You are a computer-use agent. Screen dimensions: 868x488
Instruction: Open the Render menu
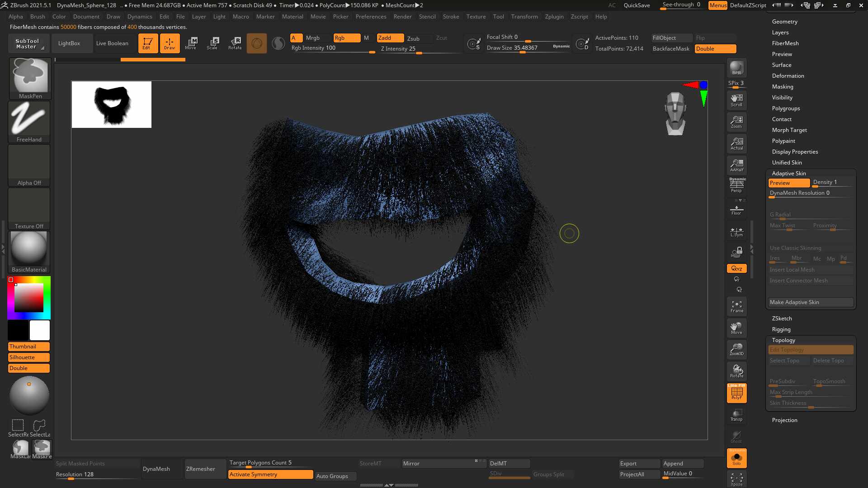402,17
